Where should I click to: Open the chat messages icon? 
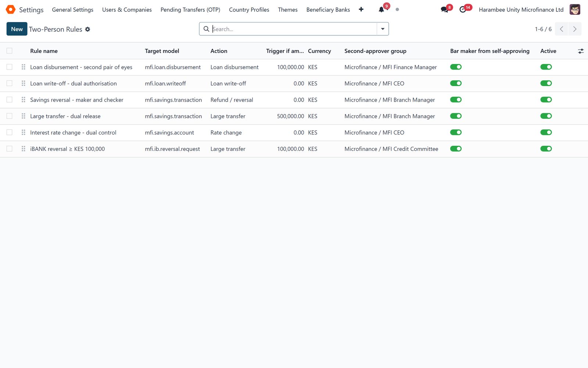444,10
